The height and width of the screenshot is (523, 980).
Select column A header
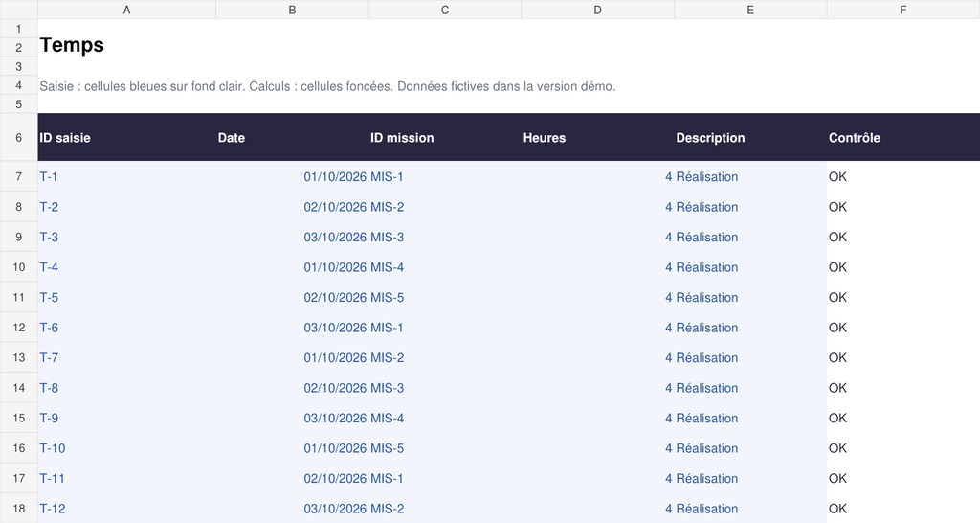click(x=127, y=10)
